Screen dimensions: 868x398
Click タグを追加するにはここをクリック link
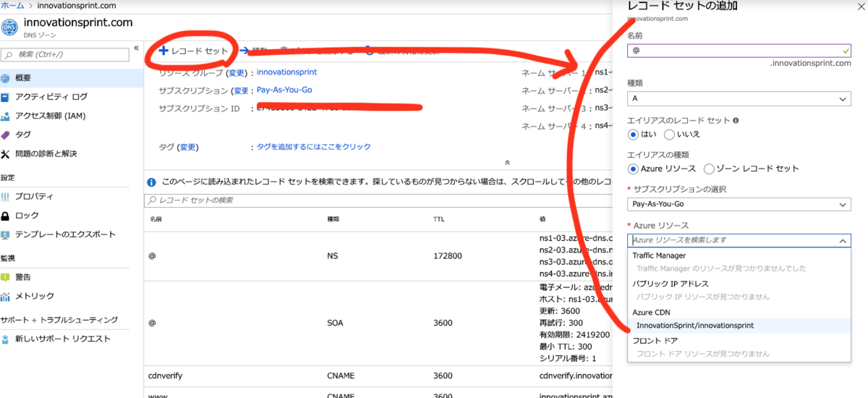tap(314, 147)
